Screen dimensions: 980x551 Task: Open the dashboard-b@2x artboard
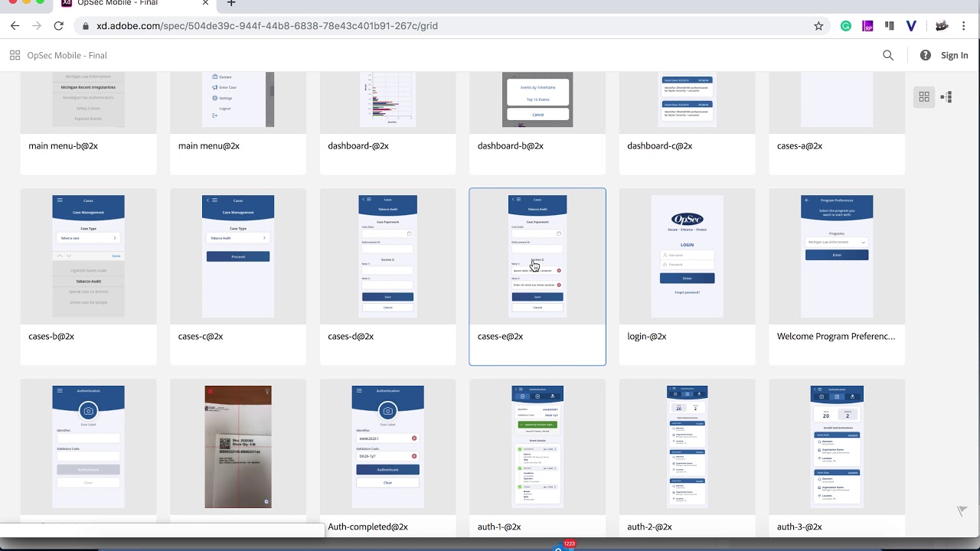coord(537,123)
